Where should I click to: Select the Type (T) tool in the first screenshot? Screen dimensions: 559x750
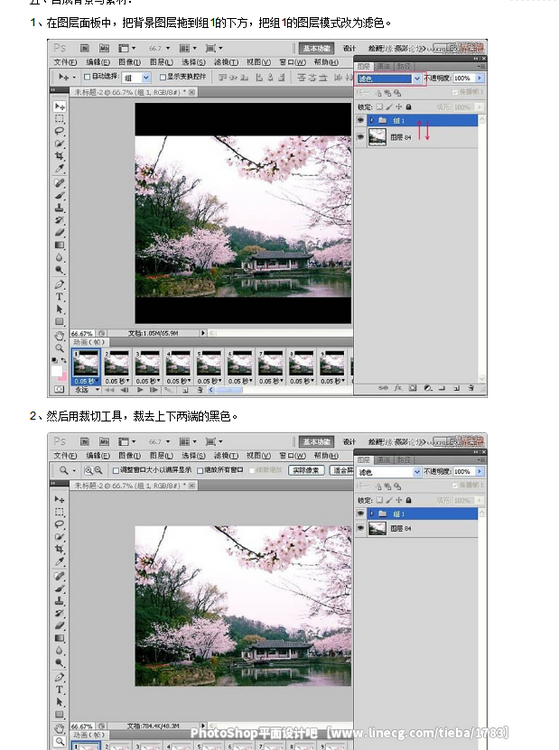pos(59,297)
